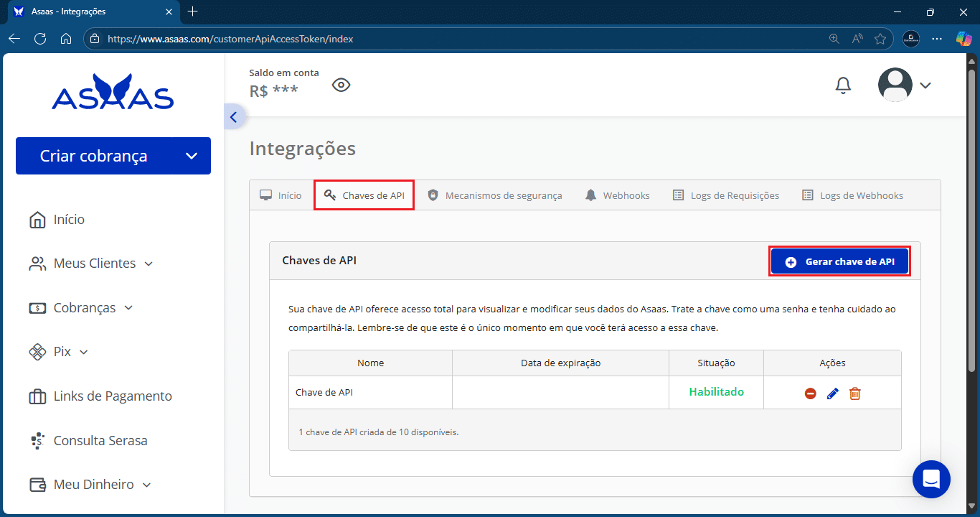Delete the API key with trash icon
Image resolution: width=980 pixels, height=517 pixels.
854,393
